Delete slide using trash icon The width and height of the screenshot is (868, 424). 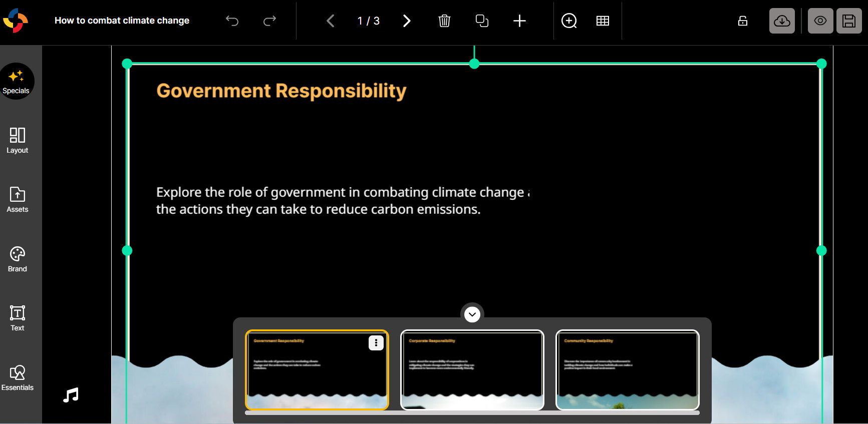pos(444,21)
